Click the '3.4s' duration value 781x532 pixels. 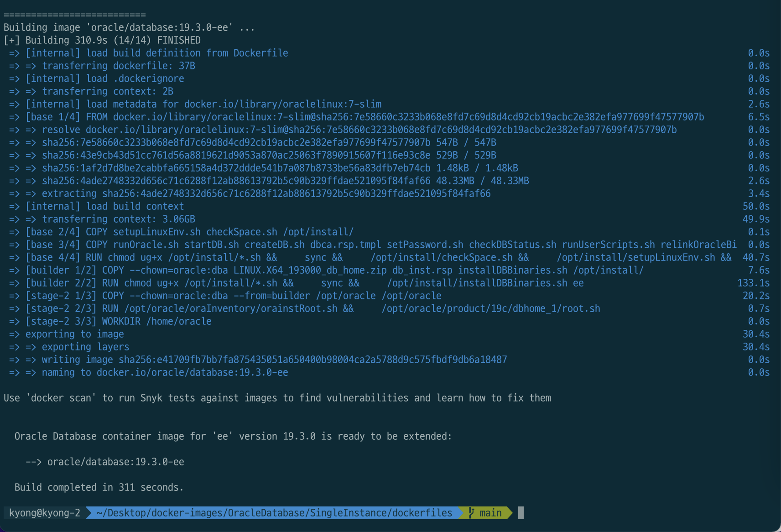coord(759,193)
